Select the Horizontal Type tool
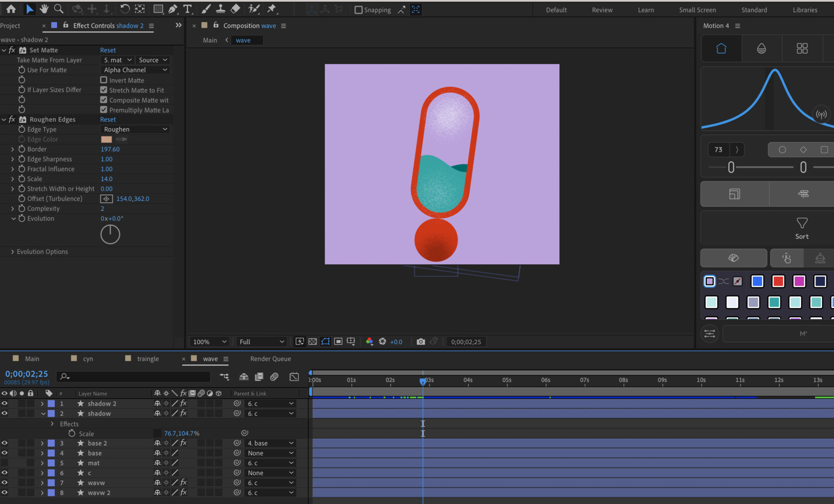 (188, 9)
